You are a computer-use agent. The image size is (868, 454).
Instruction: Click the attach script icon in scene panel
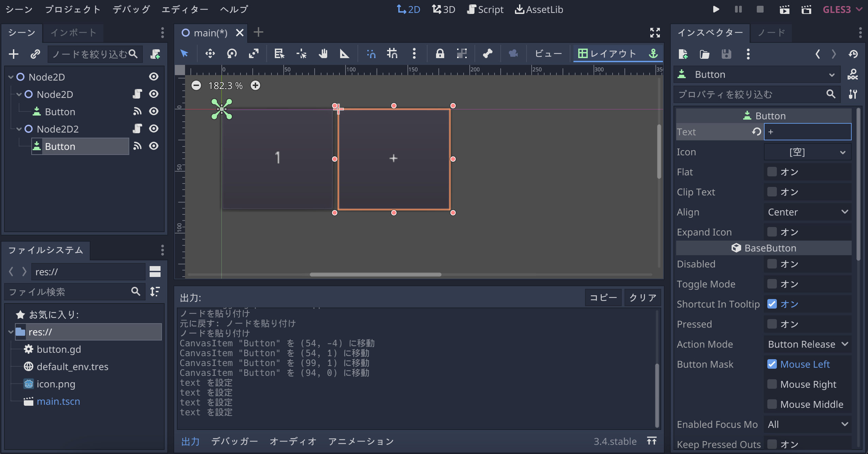[155, 54]
